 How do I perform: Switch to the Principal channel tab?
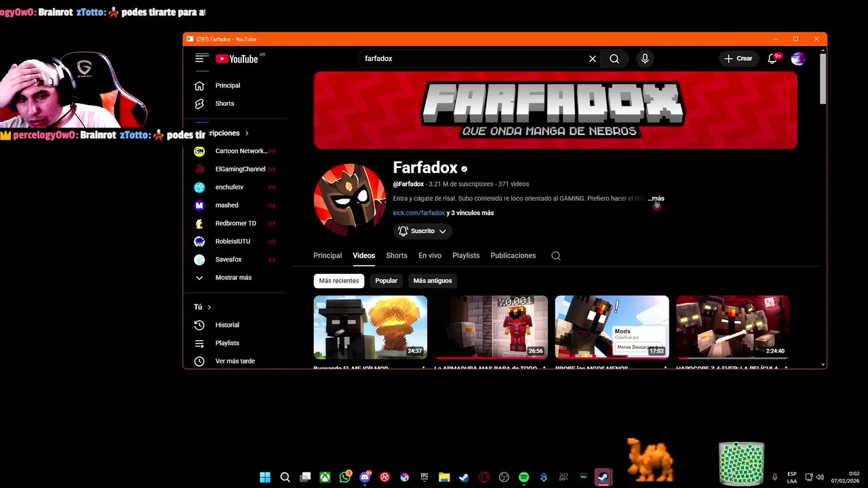click(x=328, y=256)
